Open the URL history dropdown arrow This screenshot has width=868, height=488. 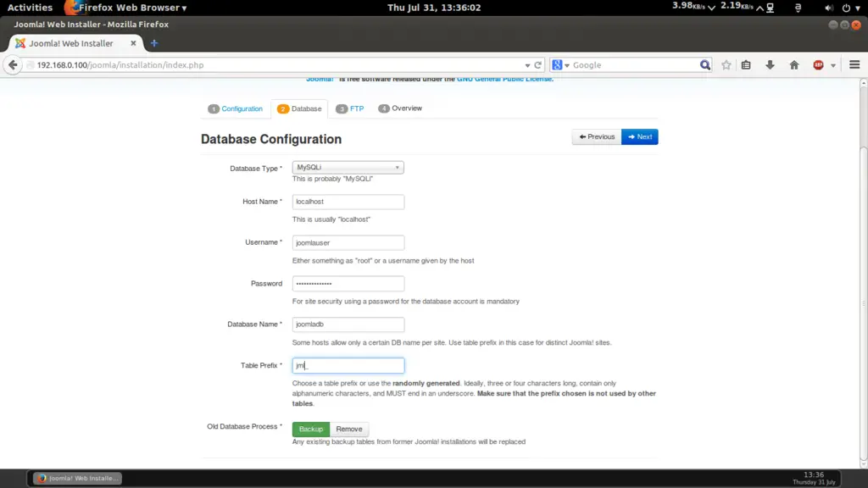pos(527,65)
